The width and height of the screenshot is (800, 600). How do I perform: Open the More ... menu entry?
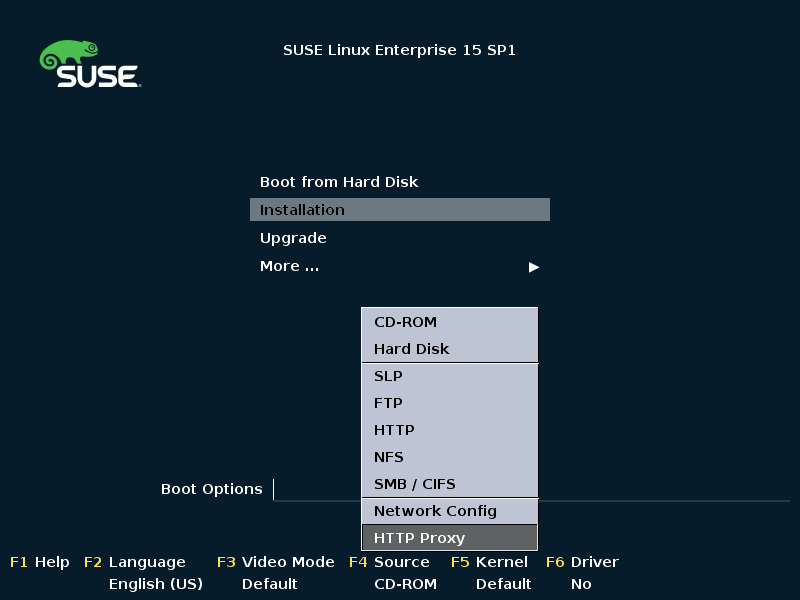pyautogui.click(x=289, y=266)
